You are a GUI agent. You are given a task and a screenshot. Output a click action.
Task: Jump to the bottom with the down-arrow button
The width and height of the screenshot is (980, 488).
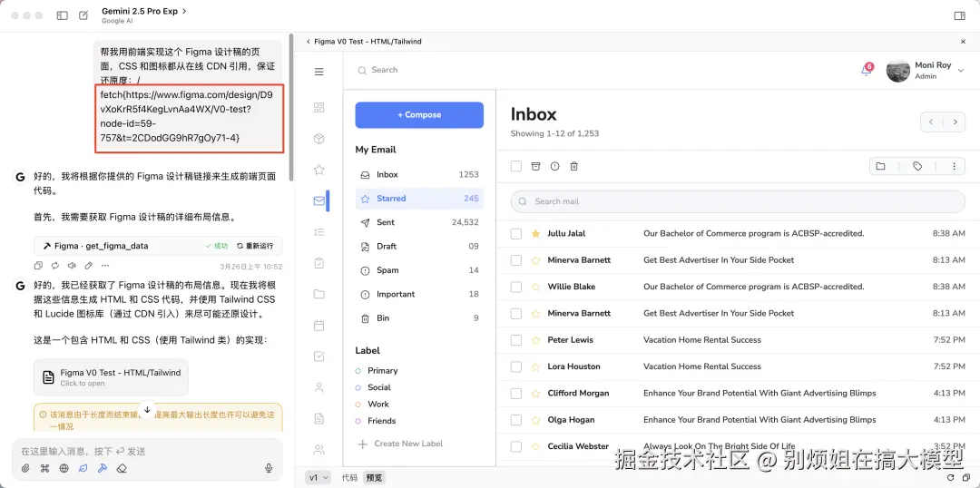pos(148,410)
